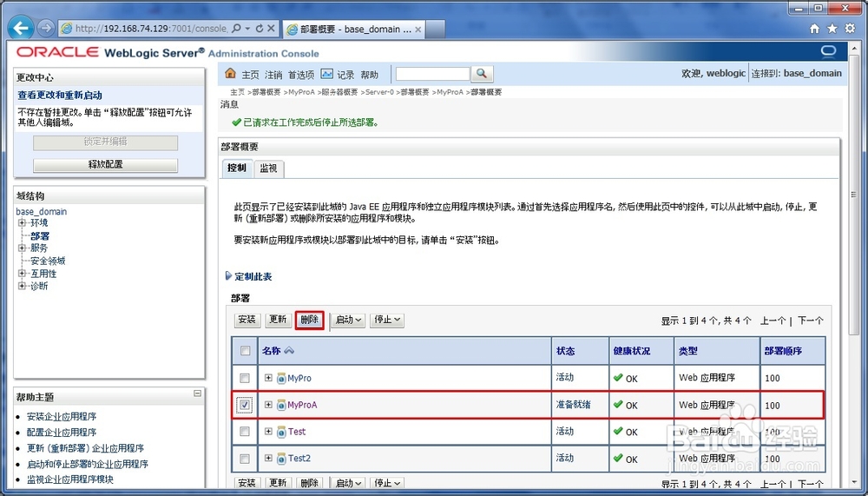Expand the MyPro deployment row
Image resolution: width=868 pixels, height=496 pixels.
click(268, 377)
